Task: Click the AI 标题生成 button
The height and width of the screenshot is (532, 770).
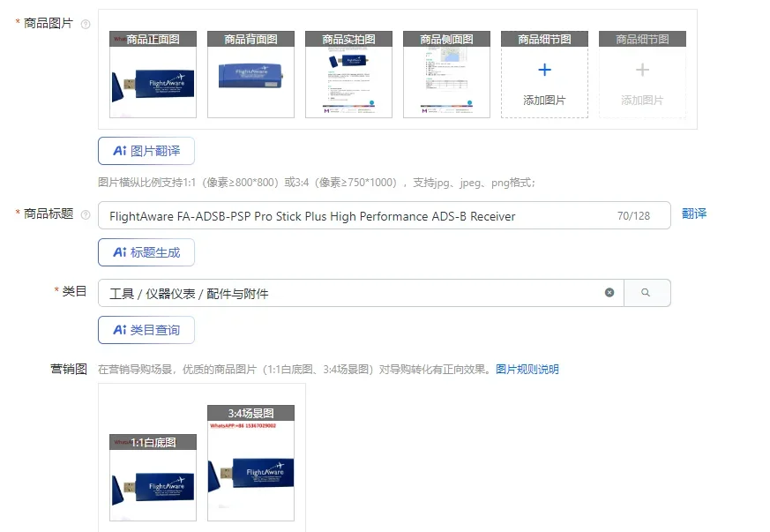Action: click(146, 252)
